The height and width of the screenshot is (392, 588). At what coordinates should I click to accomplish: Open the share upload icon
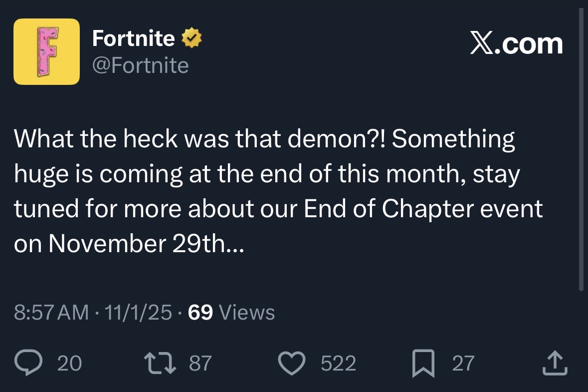(x=555, y=363)
